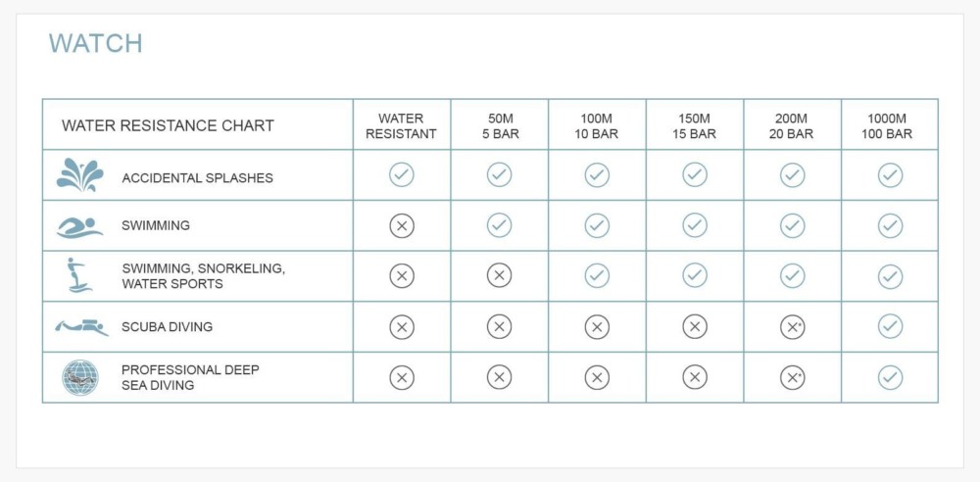The width and height of the screenshot is (980, 482).
Task: Click the swimmer icon in Swimming row
Action: pos(79,226)
